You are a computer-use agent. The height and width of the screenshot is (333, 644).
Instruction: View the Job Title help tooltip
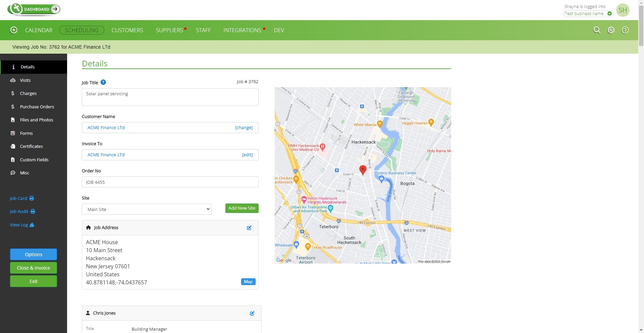click(x=103, y=82)
